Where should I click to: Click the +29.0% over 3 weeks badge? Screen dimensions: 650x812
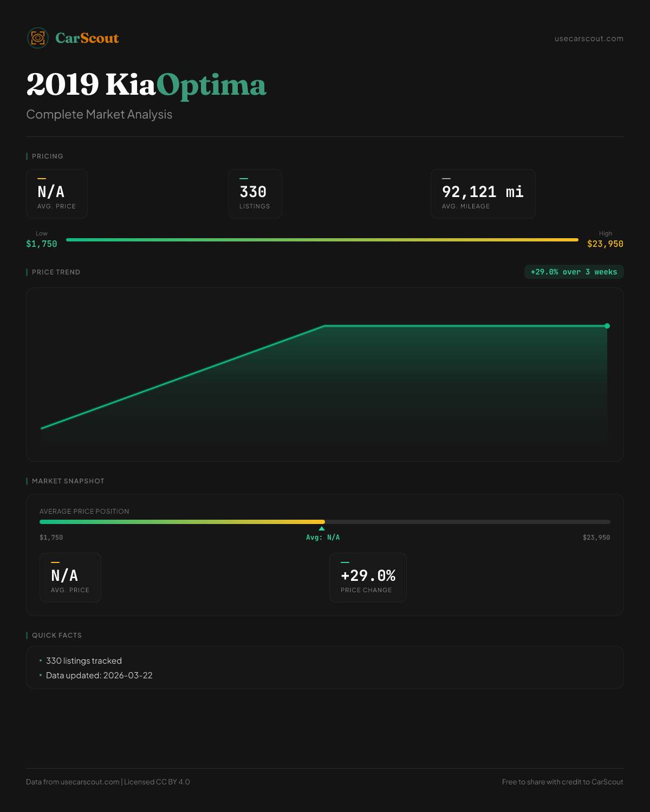click(574, 272)
